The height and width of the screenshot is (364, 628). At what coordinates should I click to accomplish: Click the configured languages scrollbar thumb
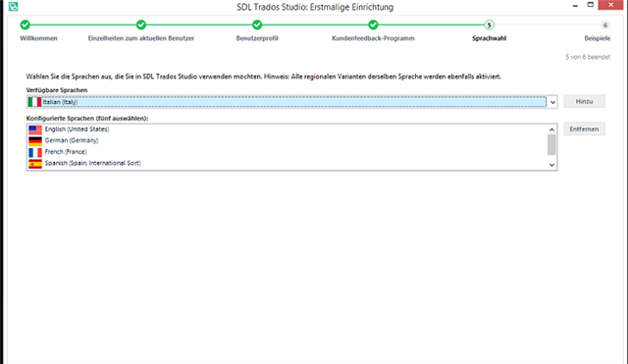click(551, 144)
